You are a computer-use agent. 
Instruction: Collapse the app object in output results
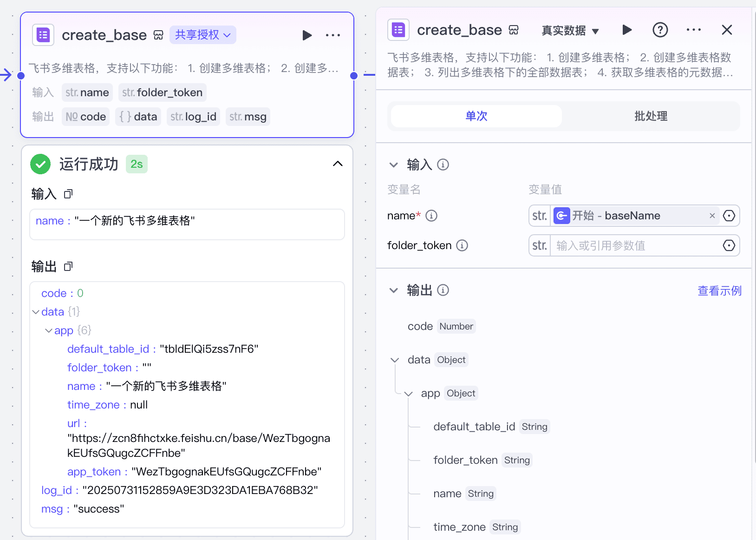click(x=49, y=330)
